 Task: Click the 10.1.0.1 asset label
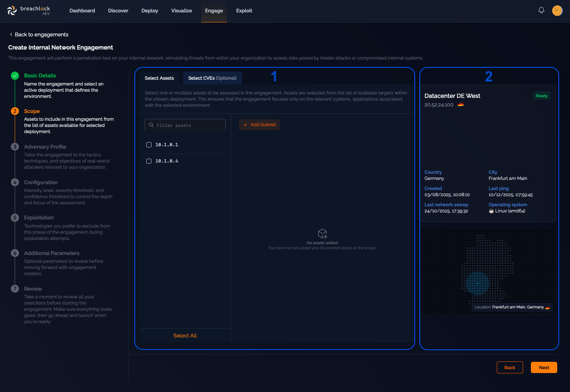pyautogui.click(x=167, y=145)
